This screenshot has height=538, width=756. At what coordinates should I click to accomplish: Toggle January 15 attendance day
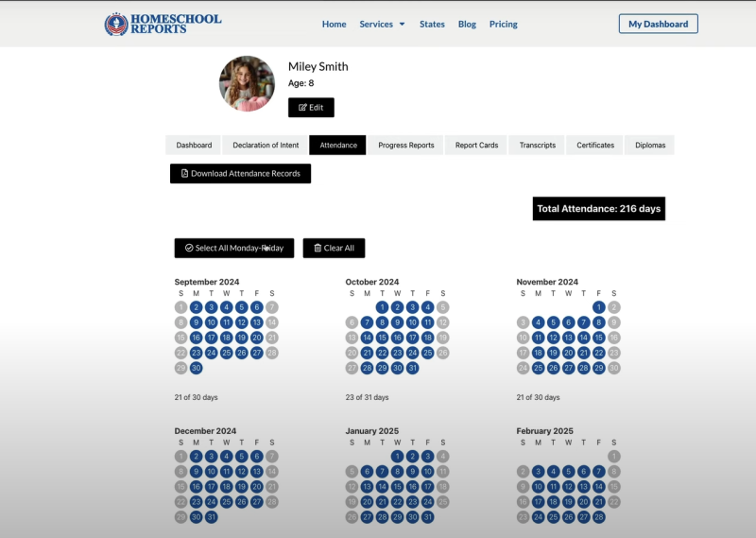(x=397, y=487)
